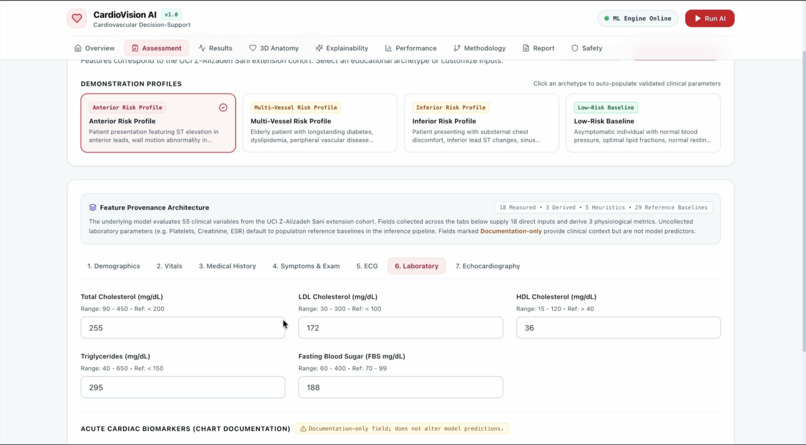Switch to 2. Vitals section
Image resolution: width=806 pixels, height=445 pixels.
click(169, 266)
